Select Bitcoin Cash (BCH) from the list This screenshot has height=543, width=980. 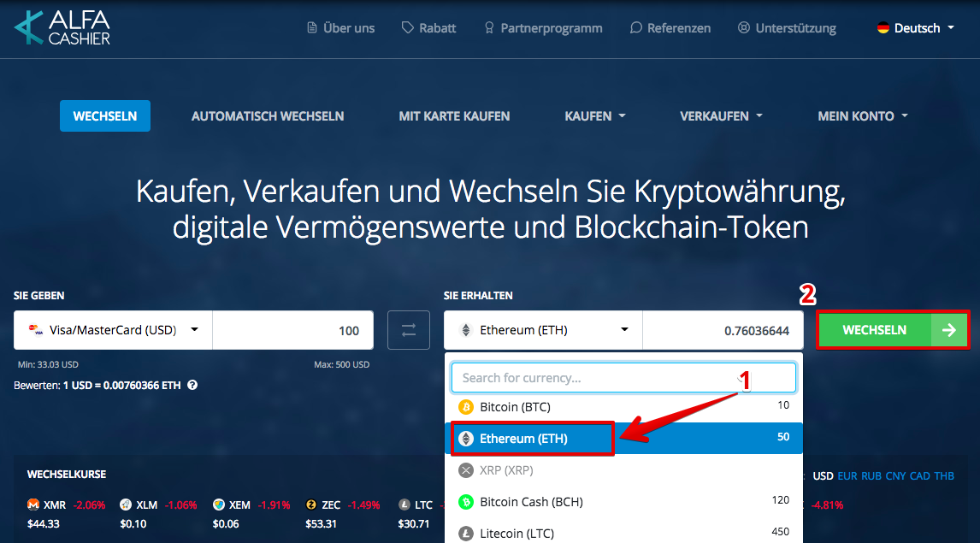pos(623,502)
